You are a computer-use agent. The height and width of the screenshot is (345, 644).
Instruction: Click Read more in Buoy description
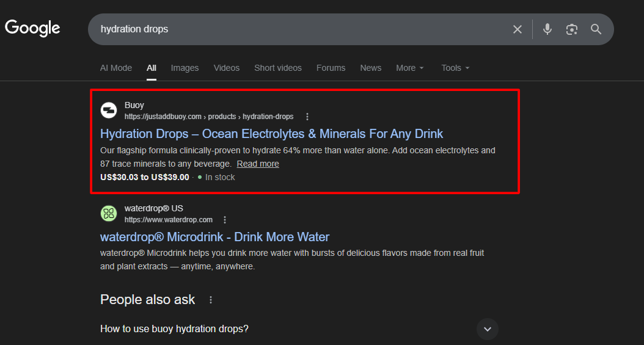(x=258, y=164)
